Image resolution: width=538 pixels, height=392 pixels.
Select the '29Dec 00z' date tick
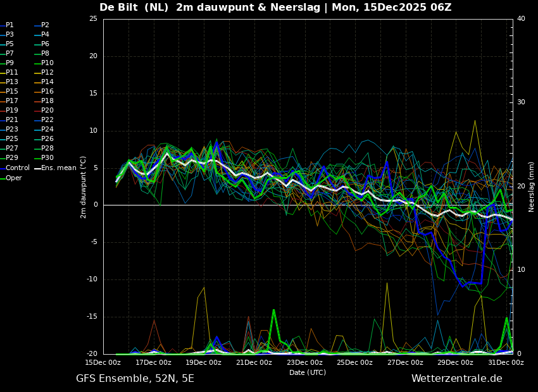[455, 362]
